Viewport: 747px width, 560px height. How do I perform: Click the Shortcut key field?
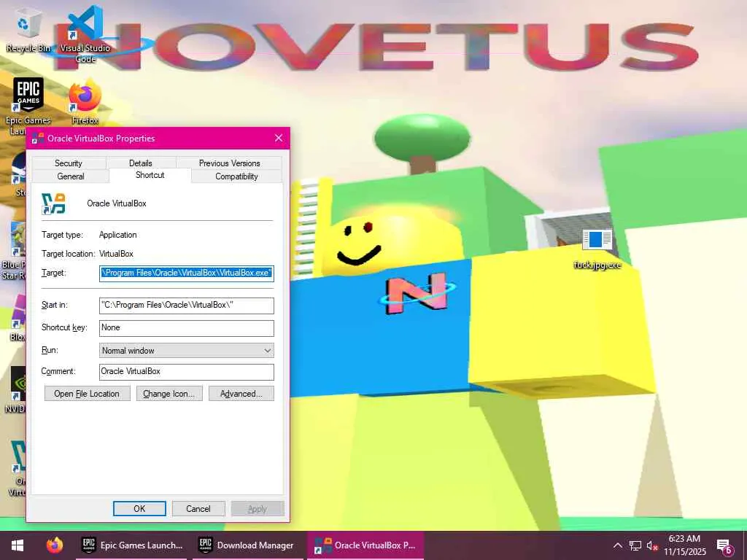click(x=186, y=327)
